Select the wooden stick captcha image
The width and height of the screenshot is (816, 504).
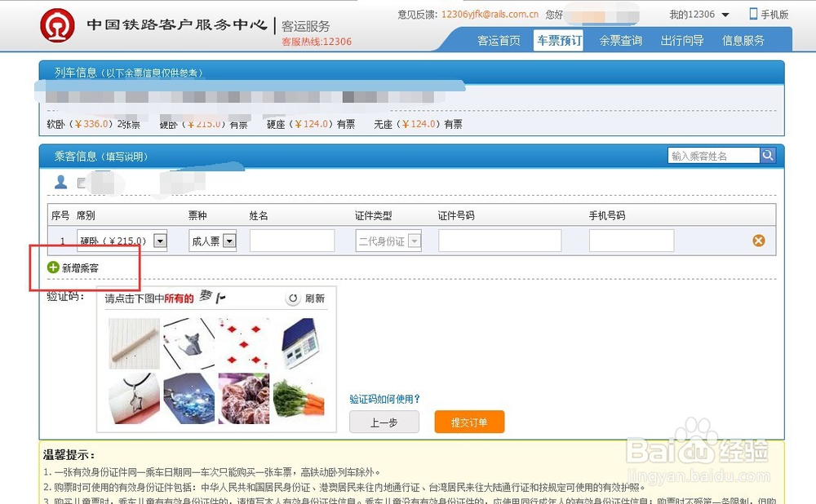(x=134, y=343)
